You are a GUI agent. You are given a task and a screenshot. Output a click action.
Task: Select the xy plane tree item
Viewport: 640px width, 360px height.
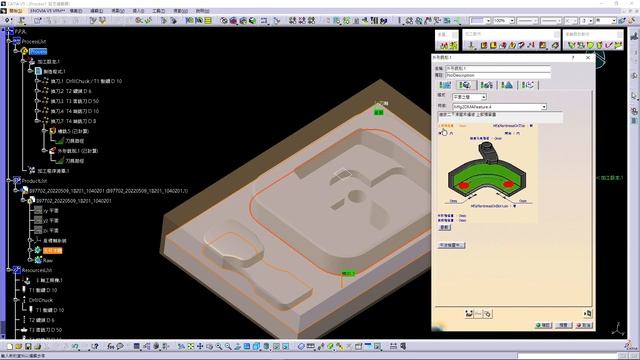[x=51, y=211]
